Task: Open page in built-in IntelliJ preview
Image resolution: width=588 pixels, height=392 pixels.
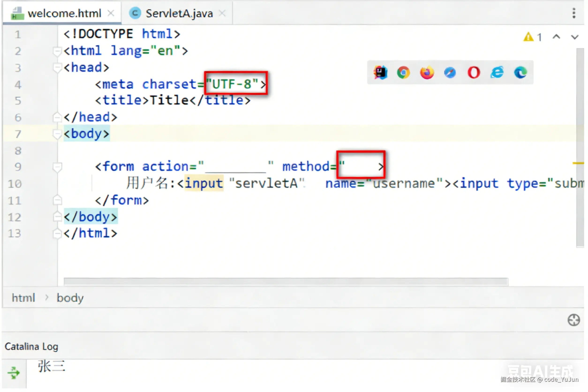Action: (380, 73)
